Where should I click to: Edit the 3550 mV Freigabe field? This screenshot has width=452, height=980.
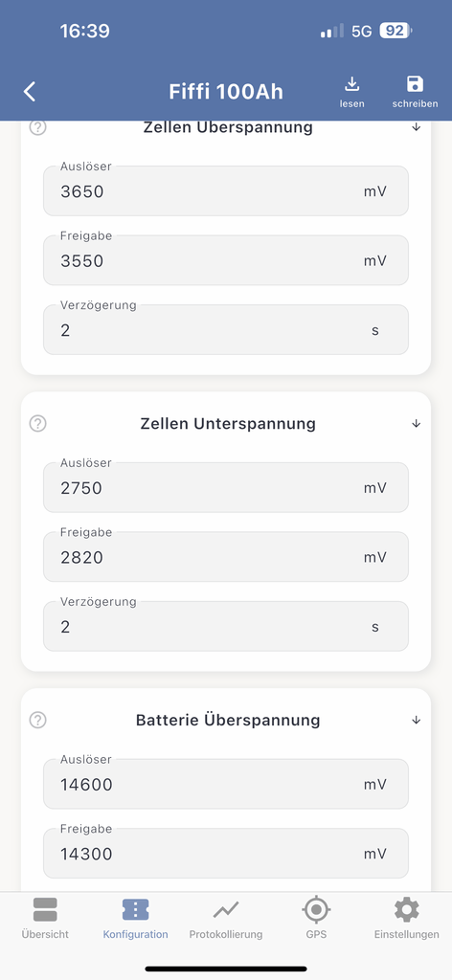(x=226, y=260)
